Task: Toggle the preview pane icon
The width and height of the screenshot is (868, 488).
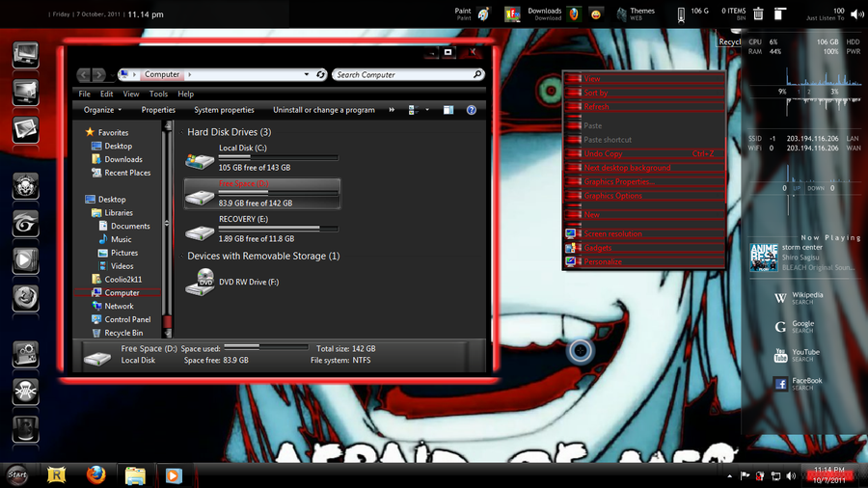Action: tap(448, 110)
